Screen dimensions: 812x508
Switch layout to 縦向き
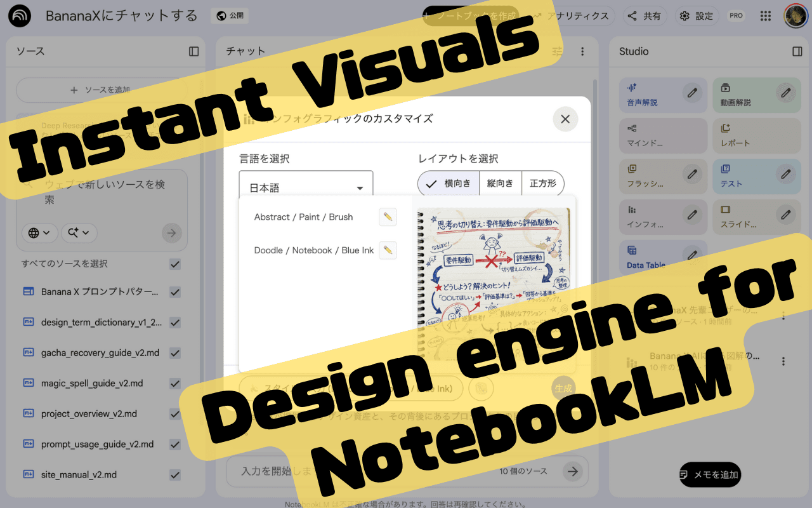point(501,182)
